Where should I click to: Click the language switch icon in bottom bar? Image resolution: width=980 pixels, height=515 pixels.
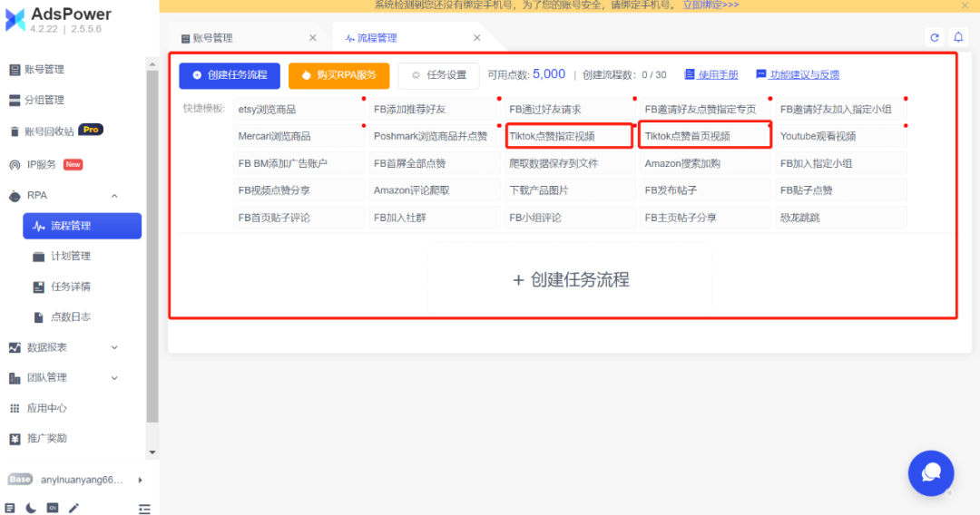[53, 508]
